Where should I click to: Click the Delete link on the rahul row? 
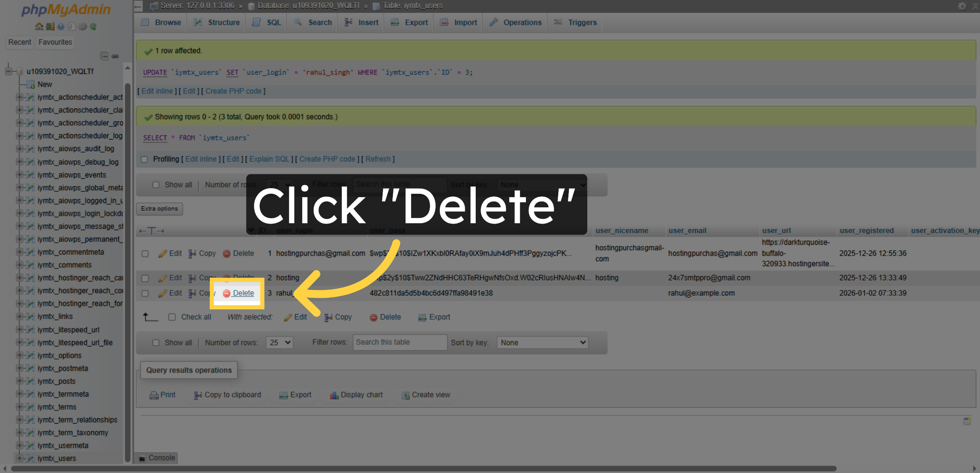pyautogui.click(x=243, y=293)
